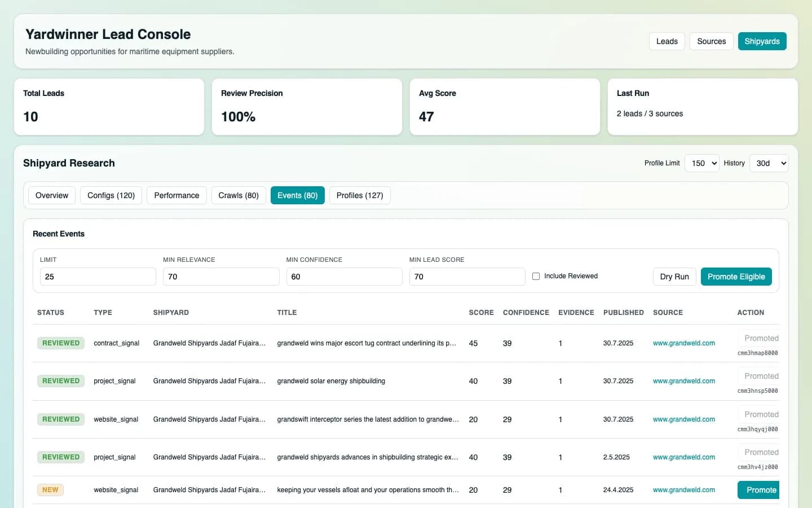
Task: Select the Profiles (127) tab
Action: pyautogui.click(x=360, y=195)
